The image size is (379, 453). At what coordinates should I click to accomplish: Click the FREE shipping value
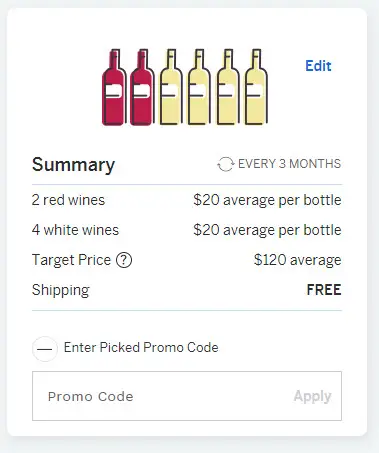click(x=324, y=290)
